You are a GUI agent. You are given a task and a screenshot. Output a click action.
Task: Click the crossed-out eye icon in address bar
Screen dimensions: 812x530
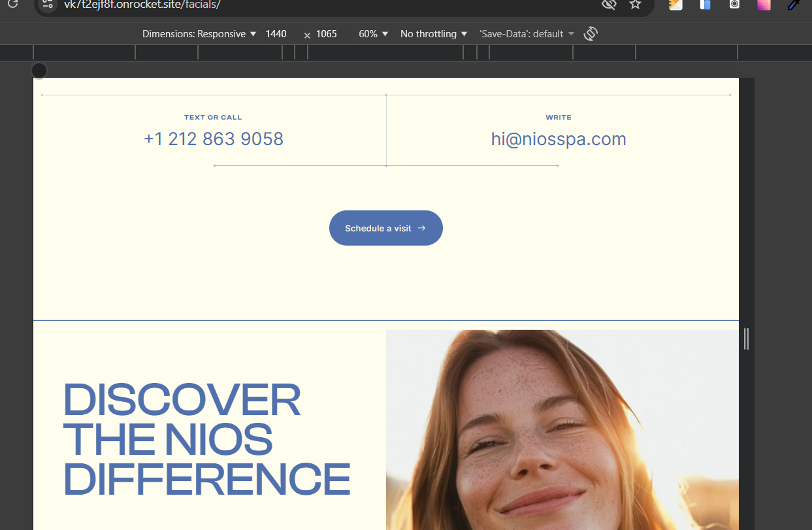609,5
